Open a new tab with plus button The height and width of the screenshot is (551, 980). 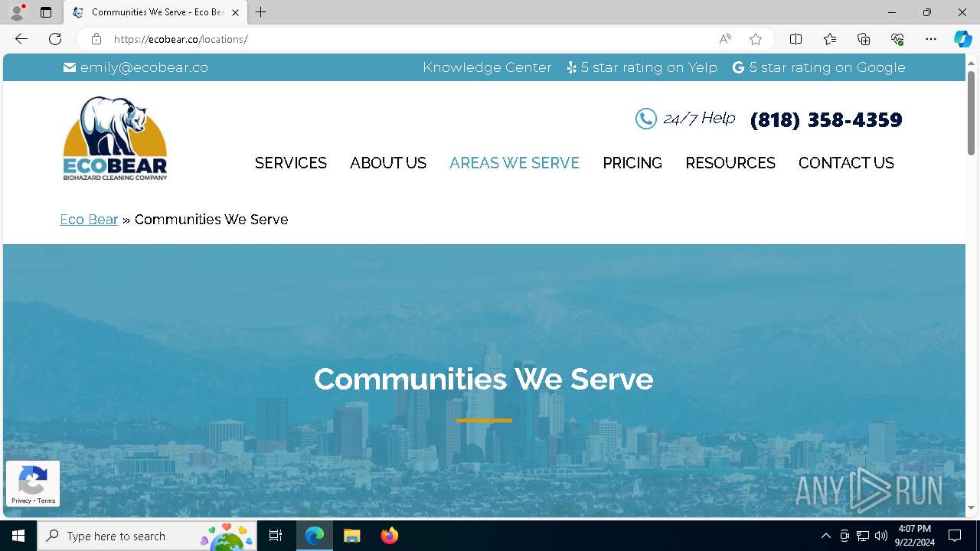[x=261, y=12]
